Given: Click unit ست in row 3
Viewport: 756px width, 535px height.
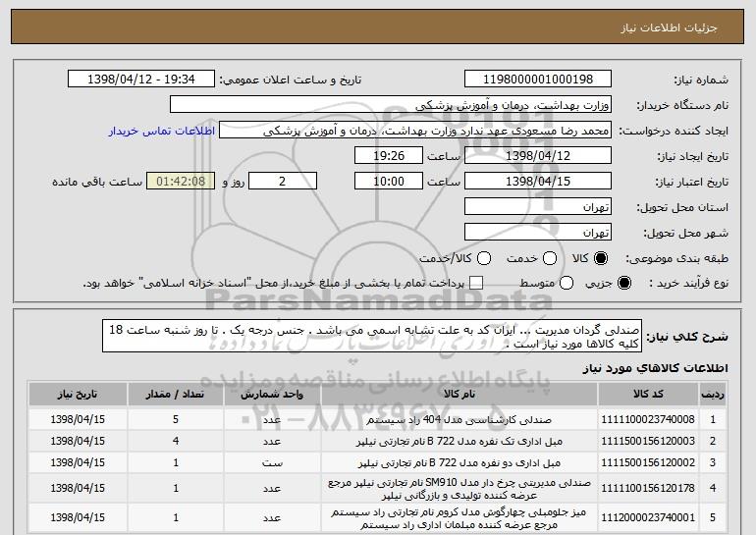Looking at the screenshot, I should (272, 463).
